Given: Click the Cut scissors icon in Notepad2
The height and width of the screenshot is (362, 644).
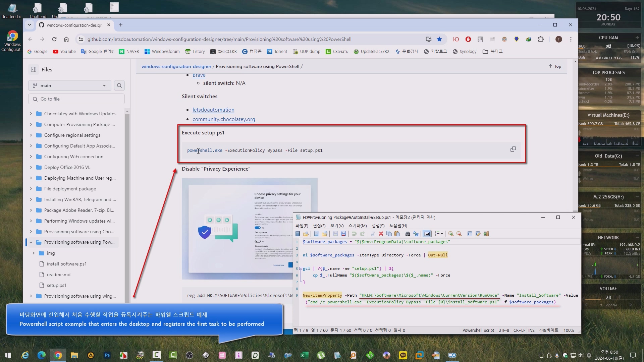Looking at the screenshot, I should [x=373, y=234].
